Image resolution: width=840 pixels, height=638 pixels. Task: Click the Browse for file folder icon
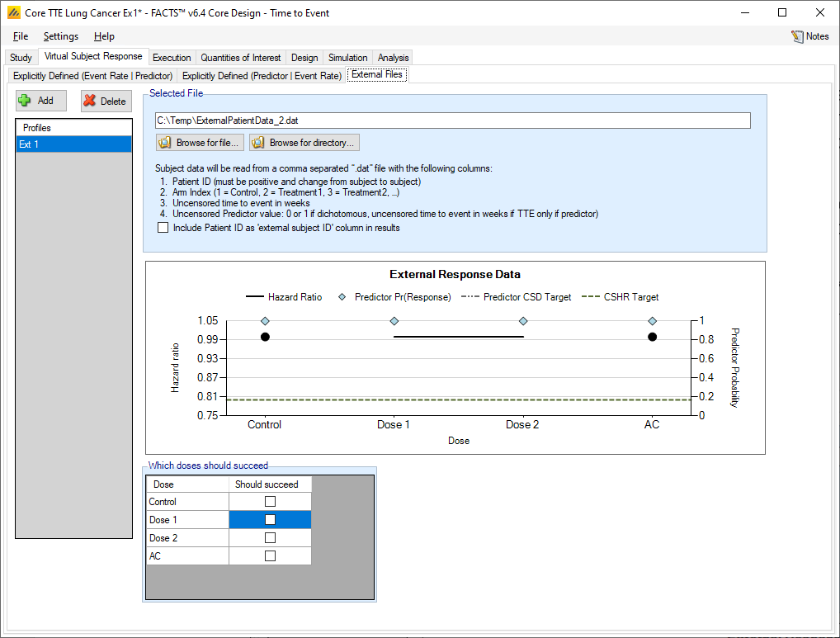165,143
